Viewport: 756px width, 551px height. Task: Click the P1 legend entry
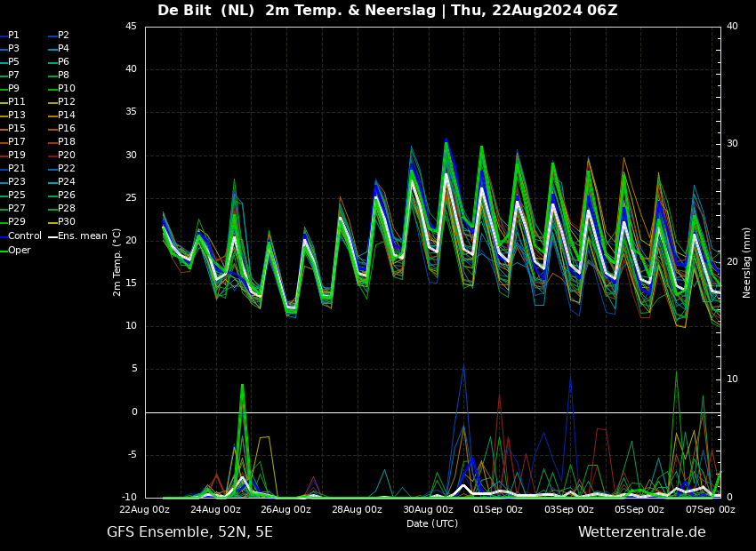point(13,36)
